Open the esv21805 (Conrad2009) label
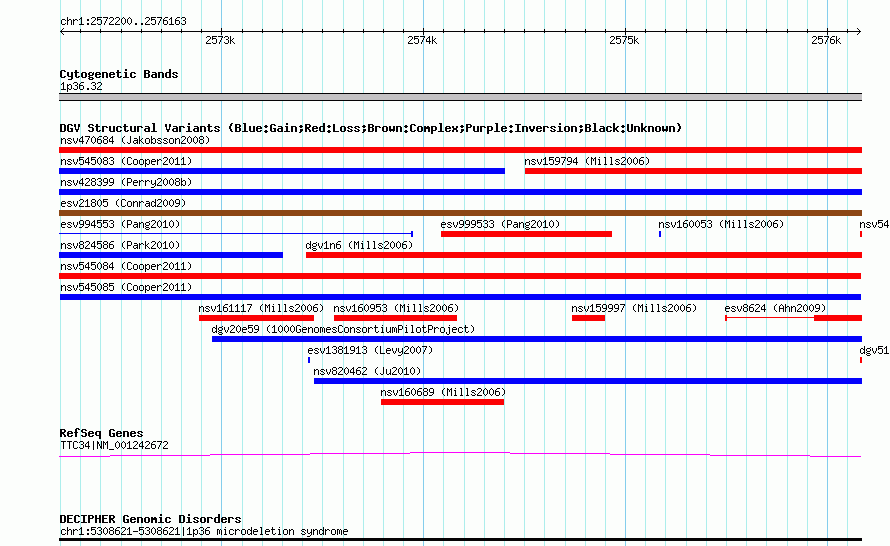Image resolution: width=890 pixels, height=546 pixels. (x=123, y=203)
